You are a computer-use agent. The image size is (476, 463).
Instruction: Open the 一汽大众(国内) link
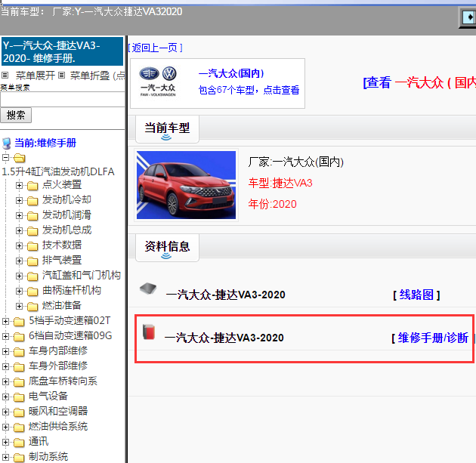tap(231, 73)
